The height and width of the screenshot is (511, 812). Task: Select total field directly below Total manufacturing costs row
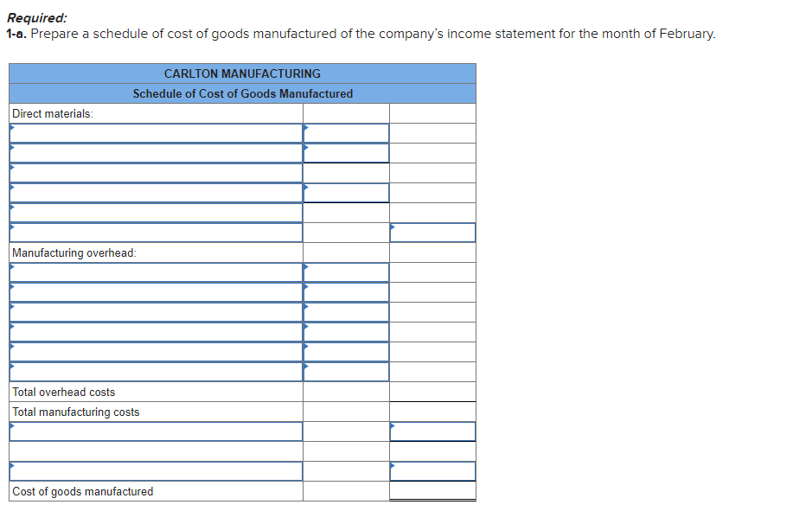[x=432, y=431]
